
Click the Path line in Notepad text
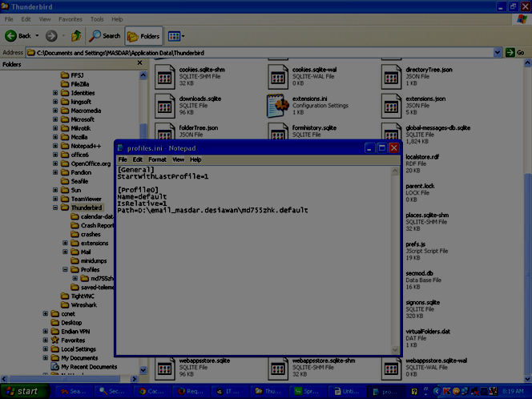click(212, 211)
